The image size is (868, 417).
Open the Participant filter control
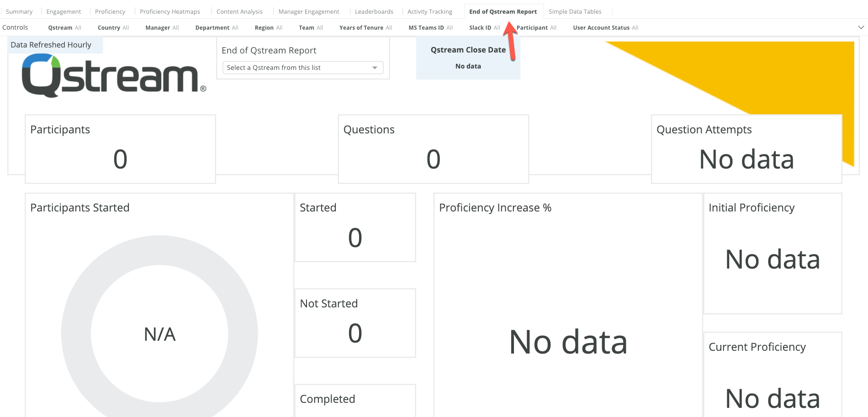click(537, 28)
